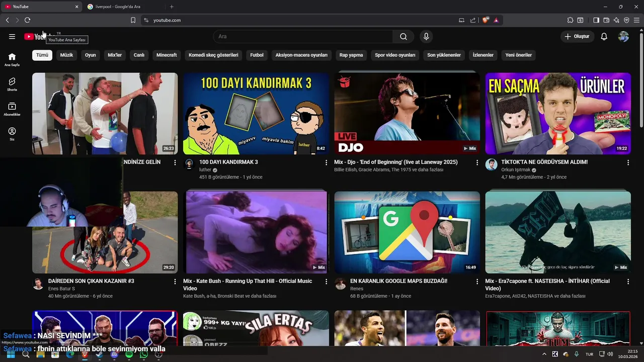Click the Oluştur create button
This screenshot has height=362, width=644.
coord(577,37)
